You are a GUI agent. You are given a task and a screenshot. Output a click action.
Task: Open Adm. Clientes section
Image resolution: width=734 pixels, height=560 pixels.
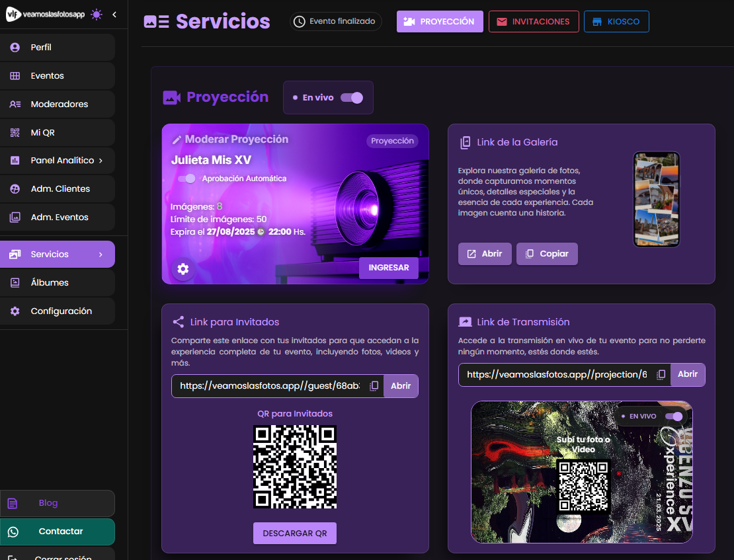pos(57,188)
